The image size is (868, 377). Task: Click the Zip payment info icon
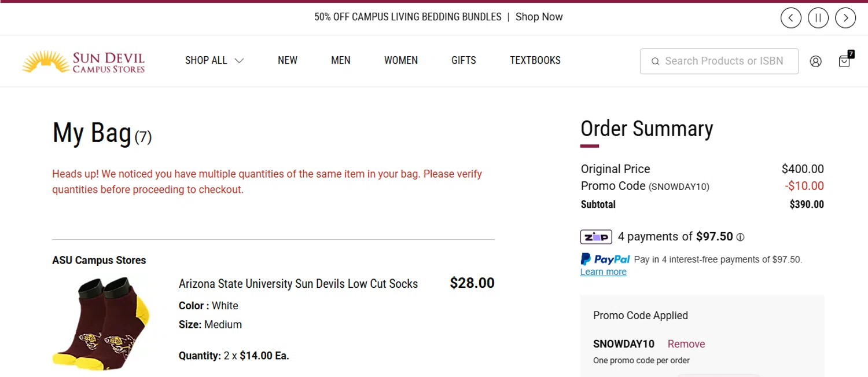[x=740, y=237]
